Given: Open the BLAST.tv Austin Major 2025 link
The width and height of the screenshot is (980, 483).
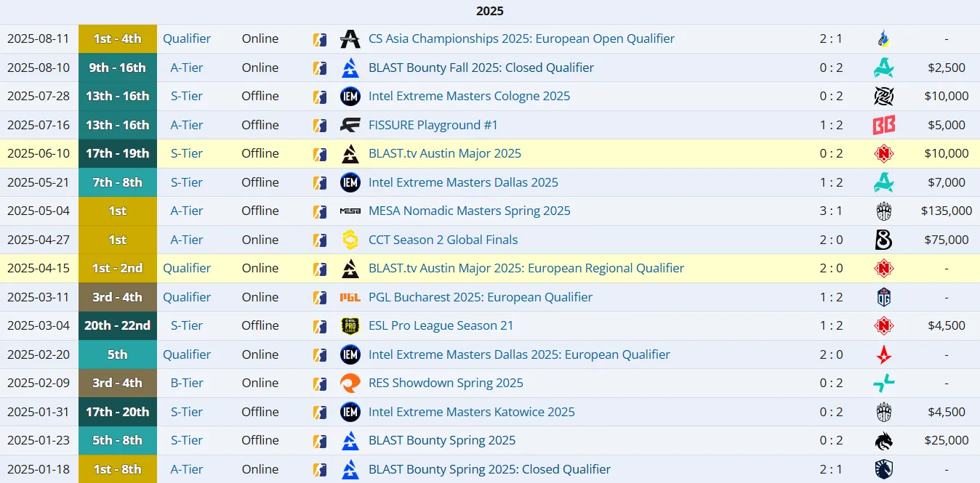Looking at the screenshot, I should click(445, 154).
